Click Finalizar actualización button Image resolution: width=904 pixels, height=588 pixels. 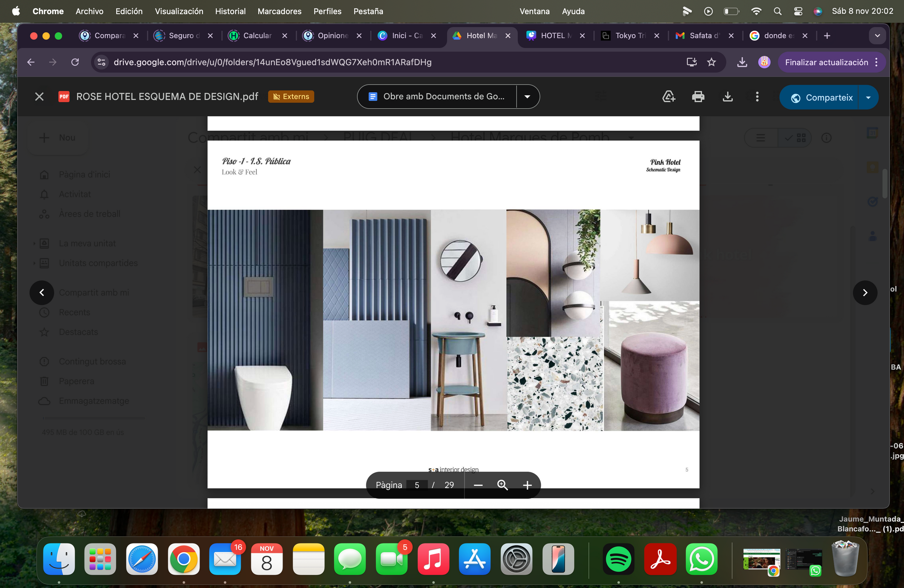826,62
